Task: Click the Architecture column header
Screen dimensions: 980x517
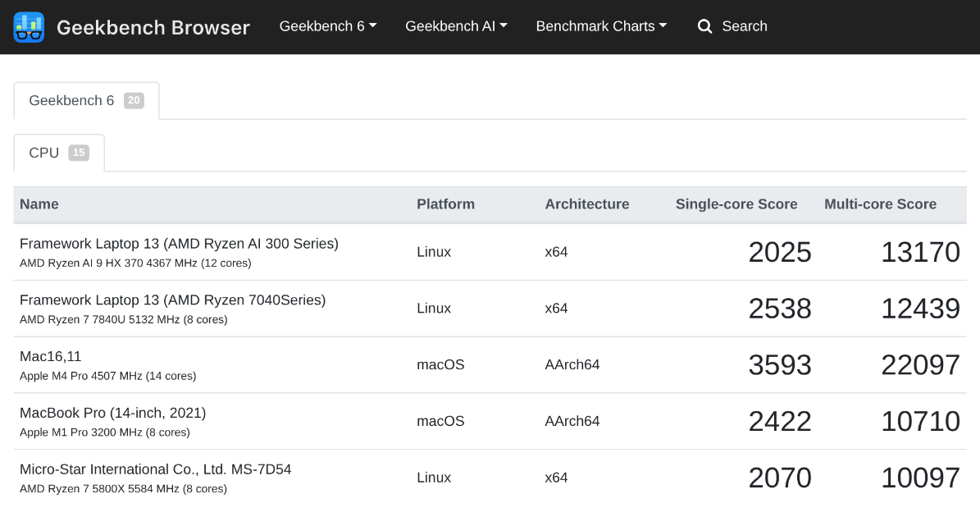Action: pos(587,204)
